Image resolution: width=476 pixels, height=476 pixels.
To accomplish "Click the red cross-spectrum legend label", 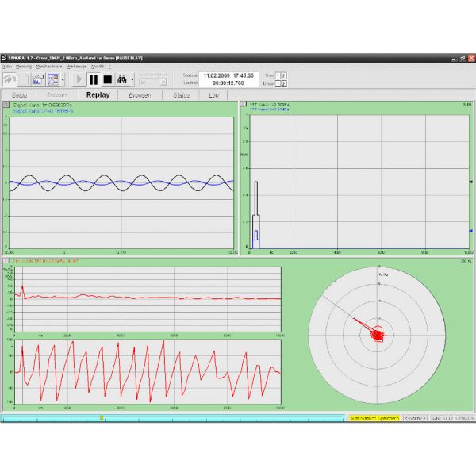I will (45, 261).
